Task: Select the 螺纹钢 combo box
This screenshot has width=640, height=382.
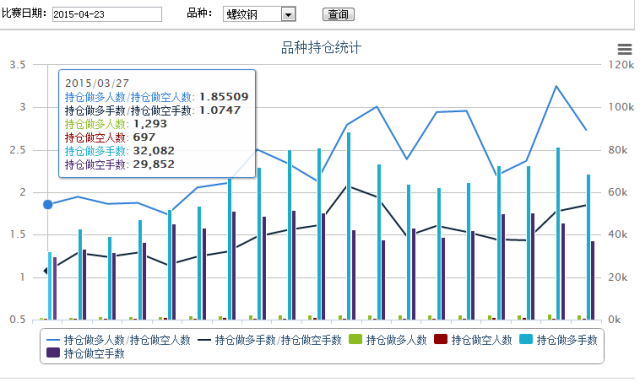Action: [x=259, y=14]
